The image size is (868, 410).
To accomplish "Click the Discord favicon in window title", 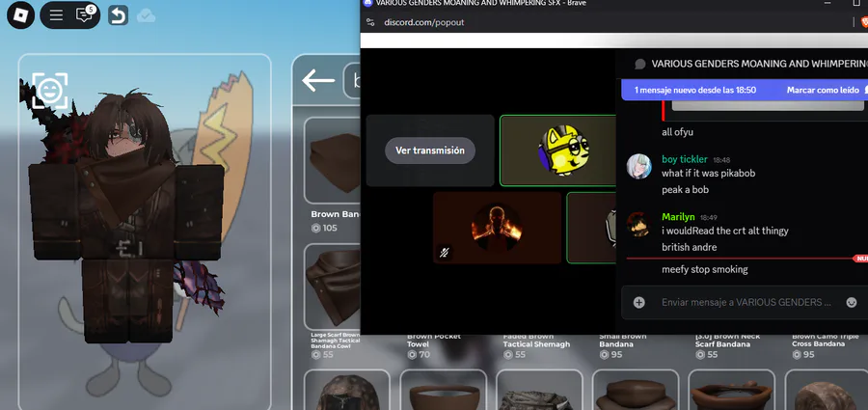I will tap(367, 3).
